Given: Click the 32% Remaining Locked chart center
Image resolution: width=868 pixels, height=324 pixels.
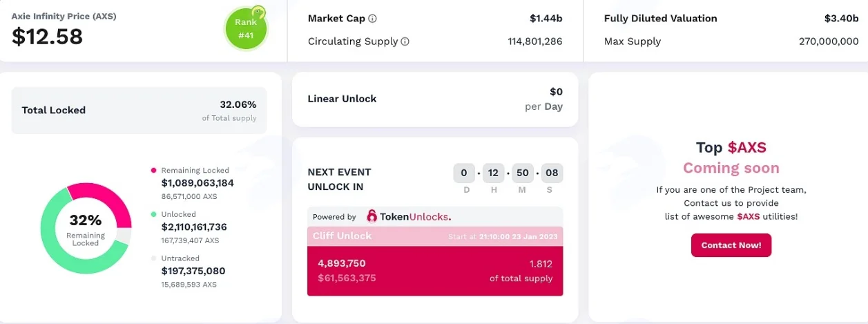Looking at the screenshot, I should coord(85,228).
